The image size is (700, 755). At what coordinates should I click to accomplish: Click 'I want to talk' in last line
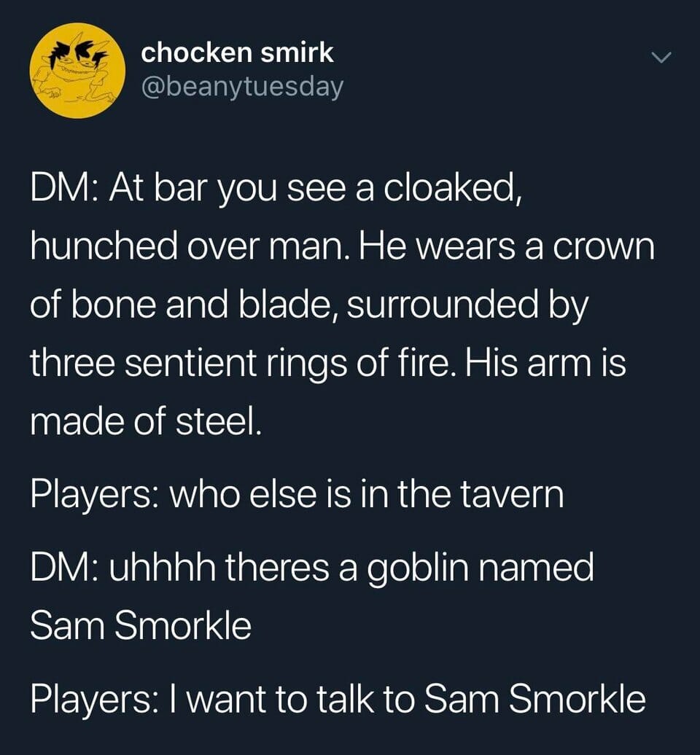[279, 699]
